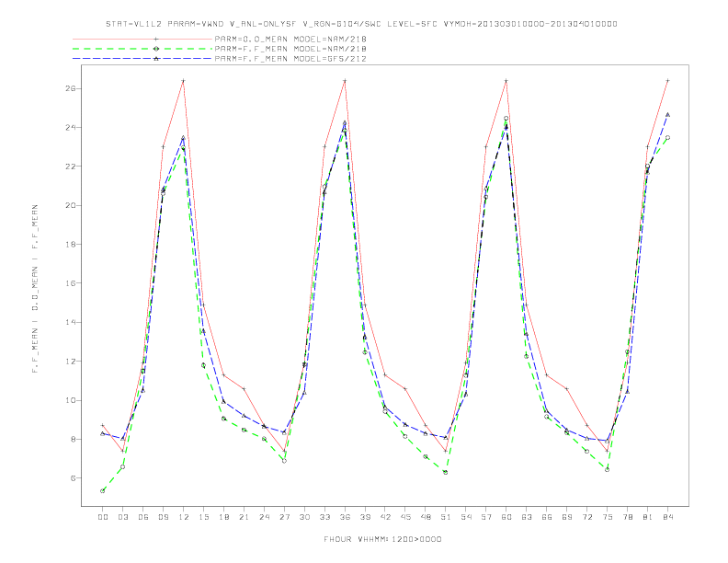Click the x-axis tick label 06
Image resolution: width=728 pixels, height=563 pixels.
pos(143,517)
